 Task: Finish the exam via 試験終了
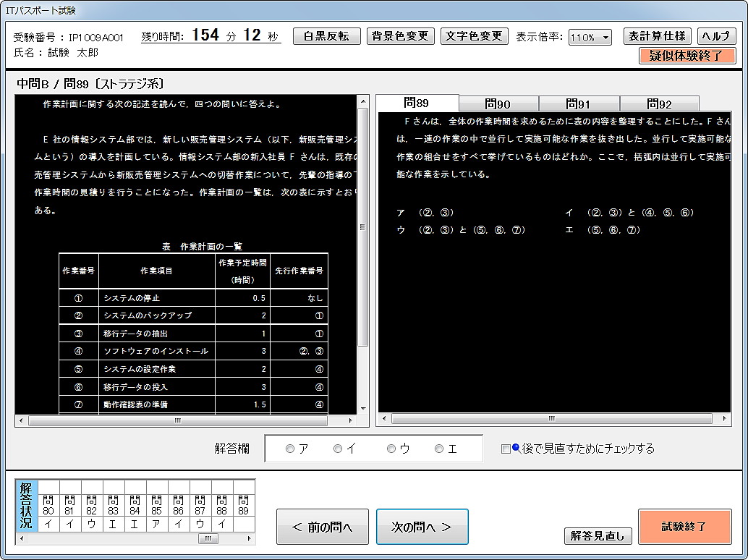[684, 526]
